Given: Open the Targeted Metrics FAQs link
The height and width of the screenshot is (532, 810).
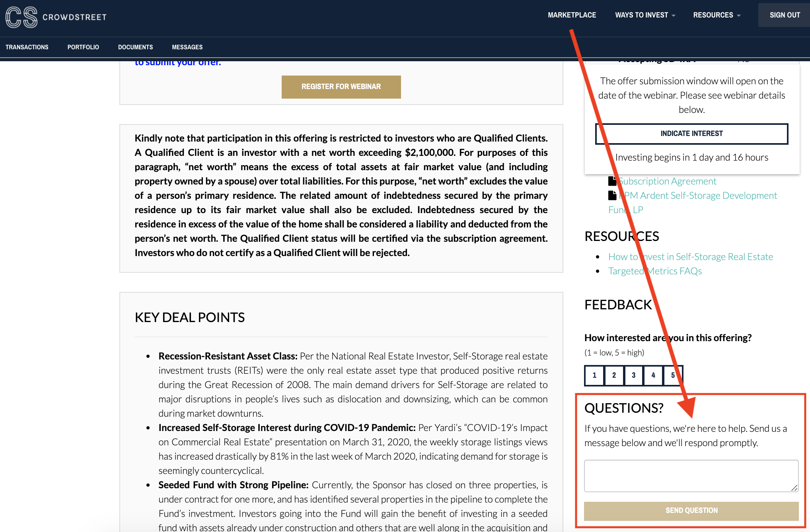Looking at the screenshot, I should pos(655,271).
